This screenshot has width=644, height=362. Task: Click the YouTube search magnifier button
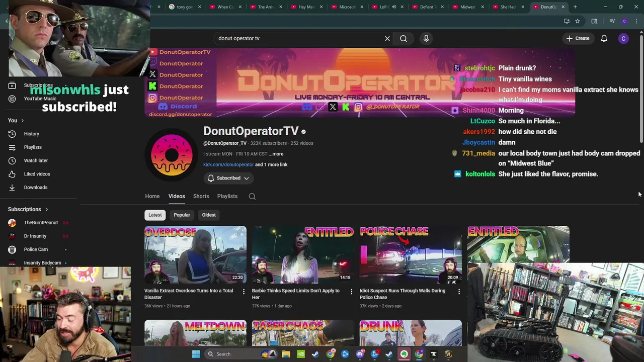tap(404, 38)
